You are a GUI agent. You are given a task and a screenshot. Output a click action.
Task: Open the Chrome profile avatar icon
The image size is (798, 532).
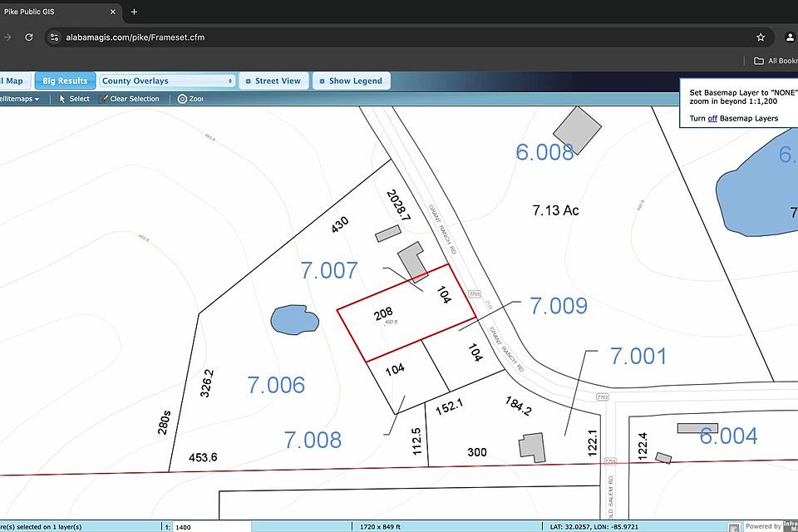coord(790,37)
